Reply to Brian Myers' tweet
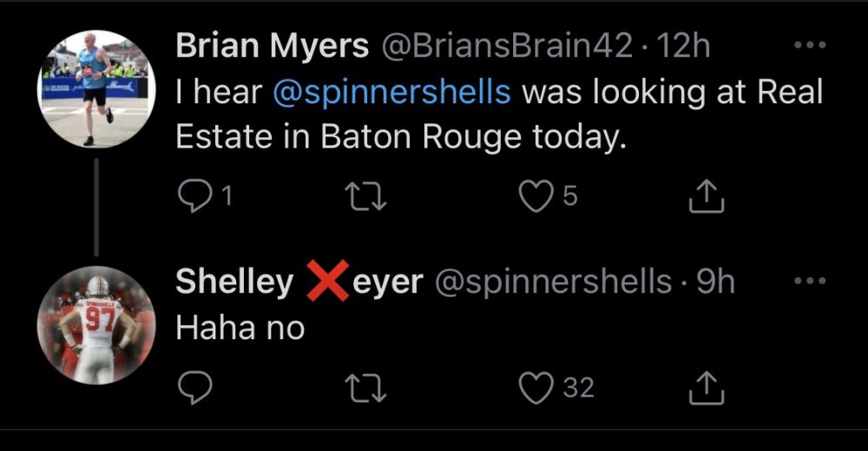This screenshot has height=451, width=868. point(192,199)
